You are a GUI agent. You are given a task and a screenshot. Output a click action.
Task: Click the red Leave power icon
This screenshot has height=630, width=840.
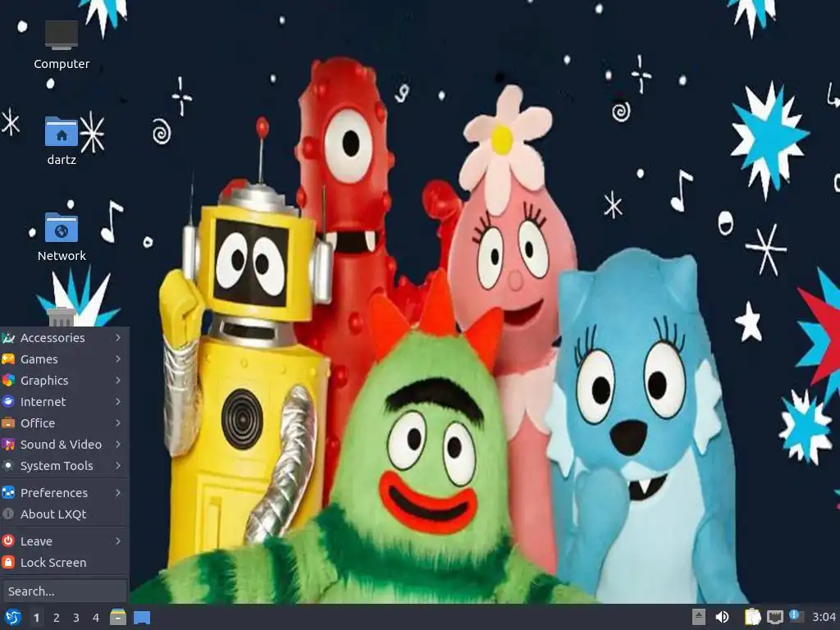pos(8,541)
